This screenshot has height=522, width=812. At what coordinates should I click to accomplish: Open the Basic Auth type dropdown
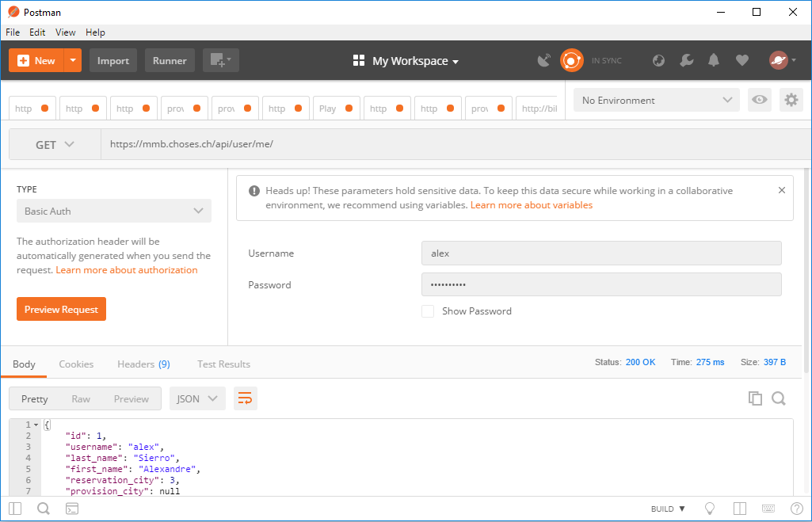(x=114, y=211)
